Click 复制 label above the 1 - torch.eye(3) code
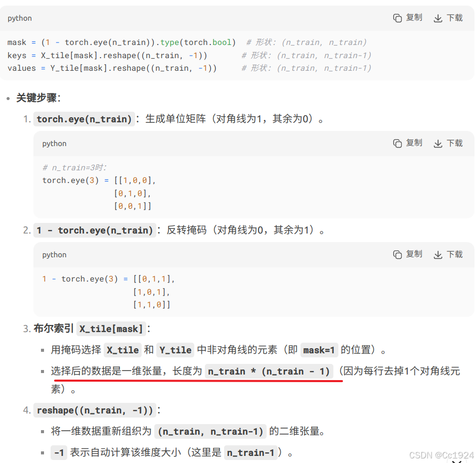The height and width of the screenshot is (463, 476). [x=414, y=254]
